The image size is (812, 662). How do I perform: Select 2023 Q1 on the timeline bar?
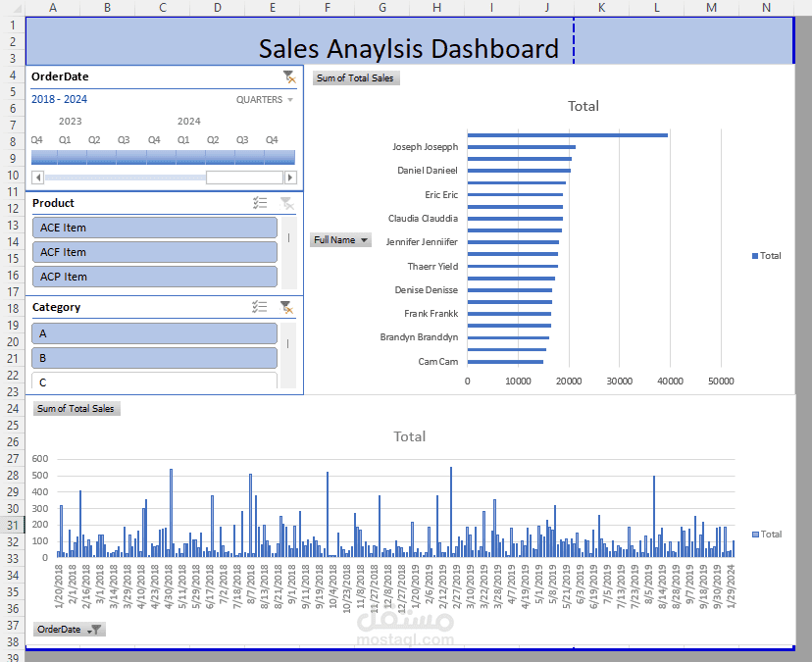(x=73, y=158)
